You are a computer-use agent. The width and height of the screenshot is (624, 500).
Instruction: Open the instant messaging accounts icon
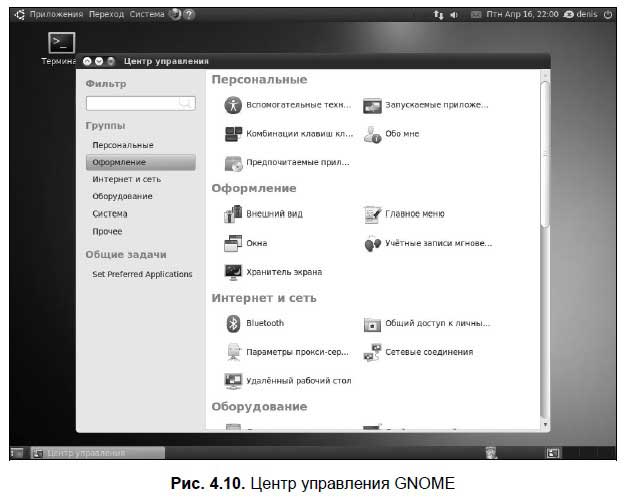pyautogui.click(x=372, y=243)
